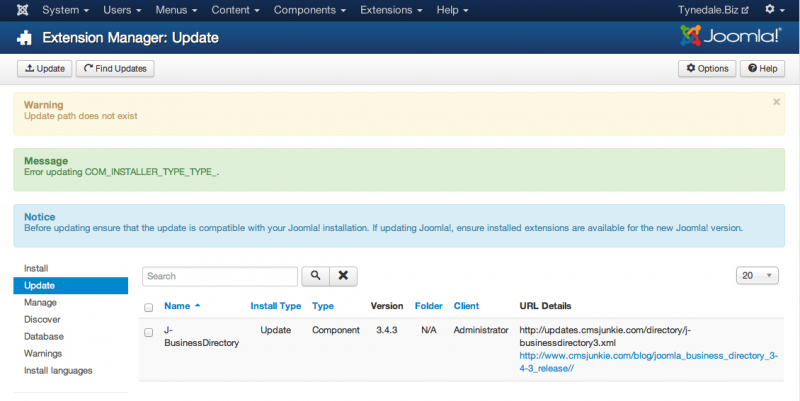Open the Database sidebar section
The image size is (800, 401).
[44, 337]
